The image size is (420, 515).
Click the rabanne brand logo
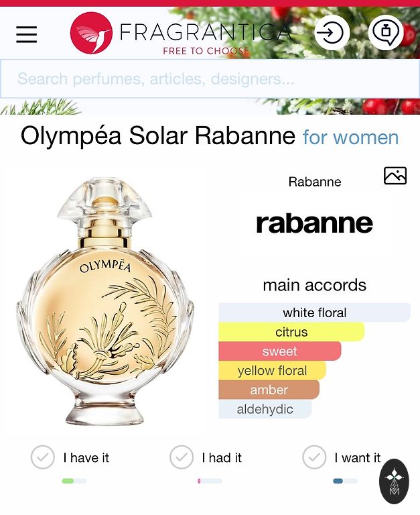tap(314, 223)
